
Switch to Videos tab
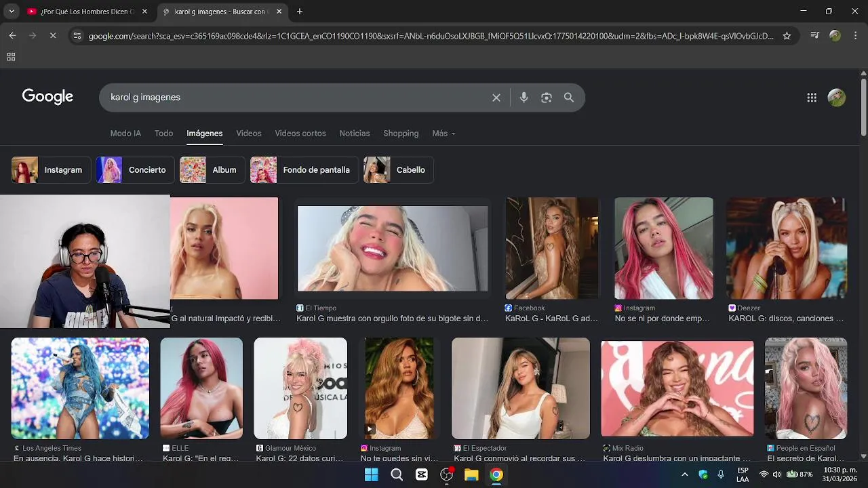tap(248, 134)
